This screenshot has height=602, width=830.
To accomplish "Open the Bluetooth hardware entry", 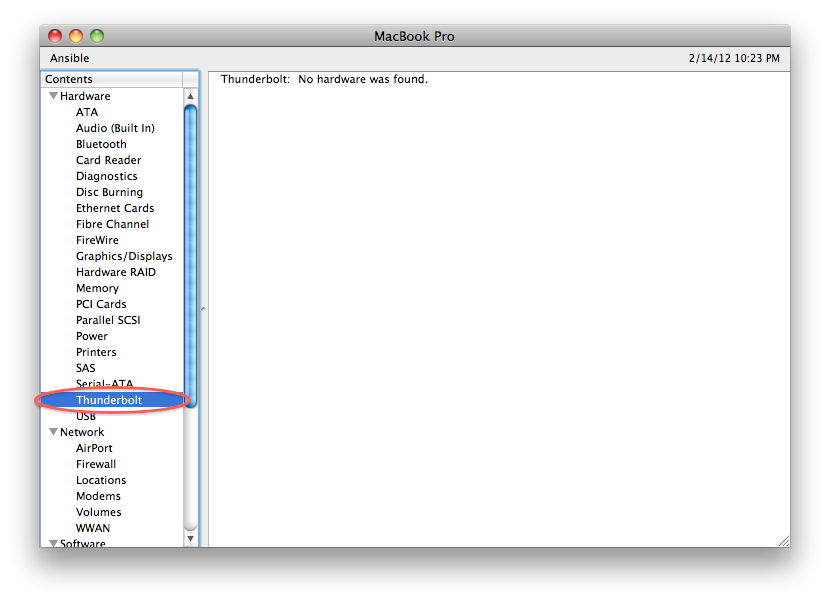I will coord(101,144).
